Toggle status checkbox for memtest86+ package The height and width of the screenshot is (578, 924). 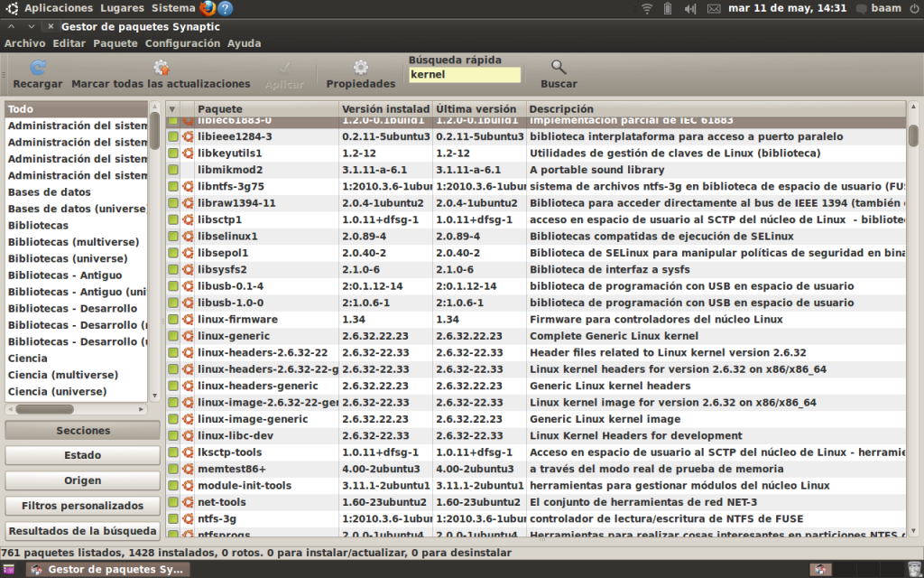pyautogui.click(x=172, y=469)
